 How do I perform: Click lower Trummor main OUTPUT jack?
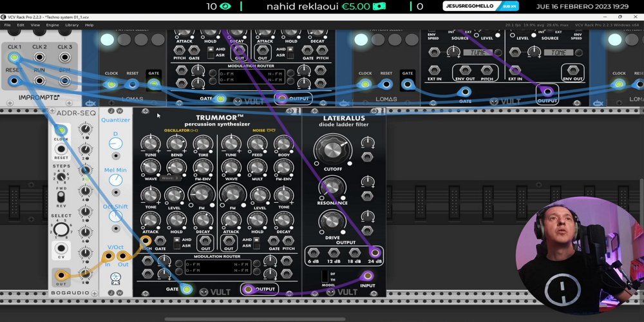point(248,289)
